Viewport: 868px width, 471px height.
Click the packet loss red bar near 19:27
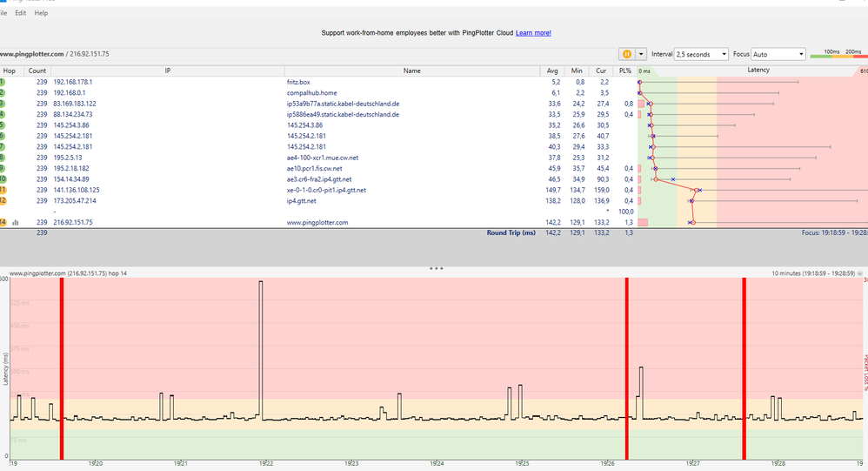point(744,368)
